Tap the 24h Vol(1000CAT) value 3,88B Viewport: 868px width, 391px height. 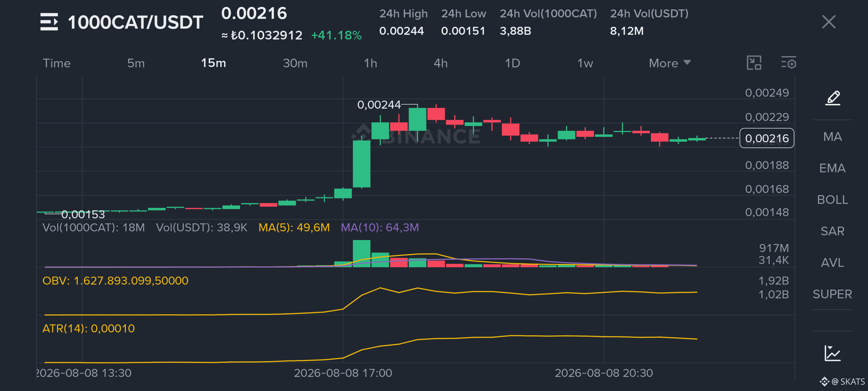point(515,31)
